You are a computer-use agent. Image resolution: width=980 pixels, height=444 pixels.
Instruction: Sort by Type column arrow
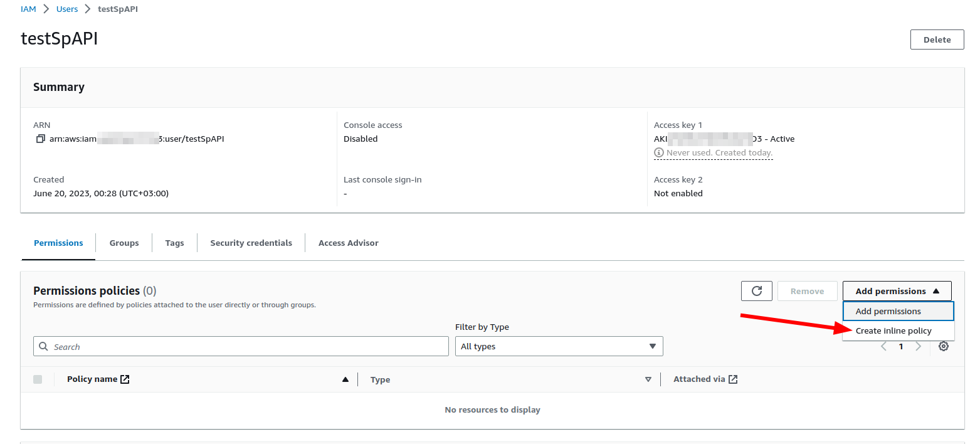click(x=648, y=379)
